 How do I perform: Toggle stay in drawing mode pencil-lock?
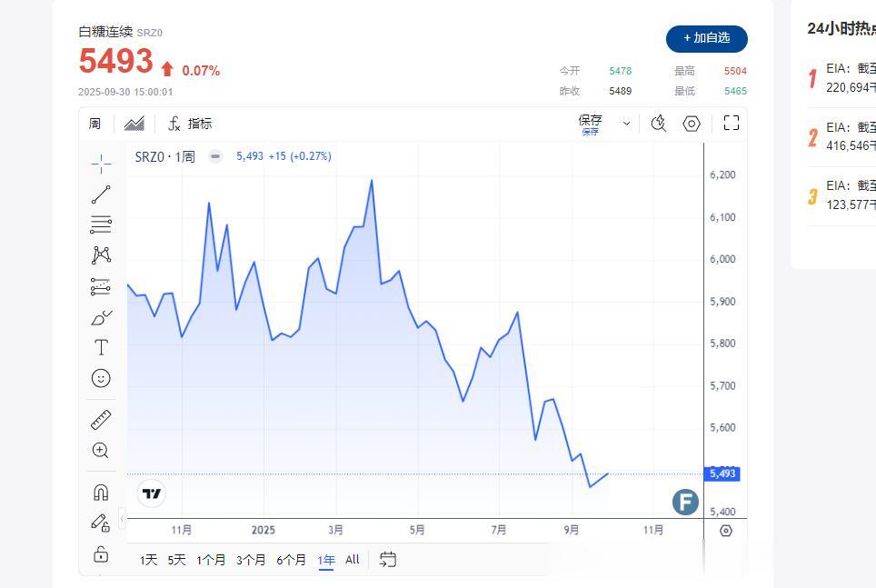(101, 523)
